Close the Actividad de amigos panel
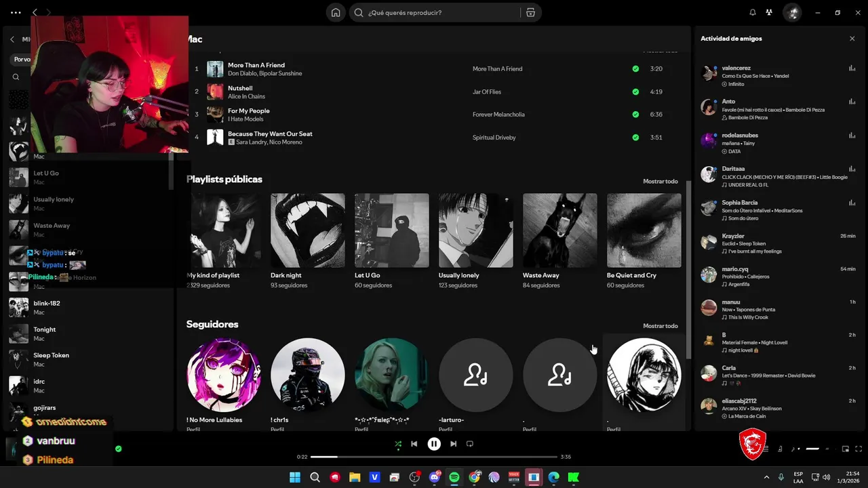The width and height of the screenshot is (868, 488). click(852, 39)
